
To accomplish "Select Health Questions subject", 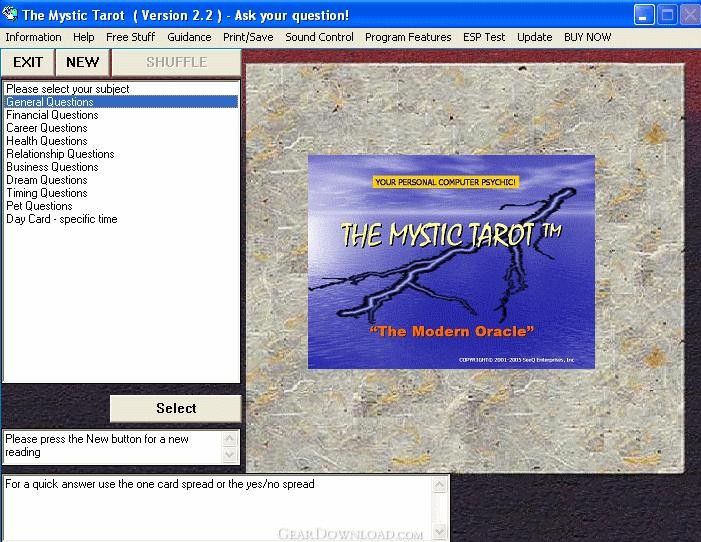I will (121, 141).
